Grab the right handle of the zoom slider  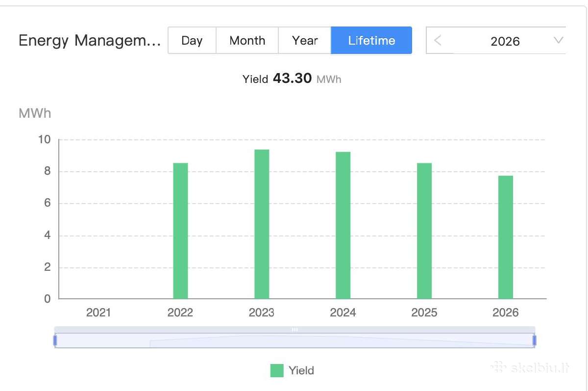click(535, 340)
